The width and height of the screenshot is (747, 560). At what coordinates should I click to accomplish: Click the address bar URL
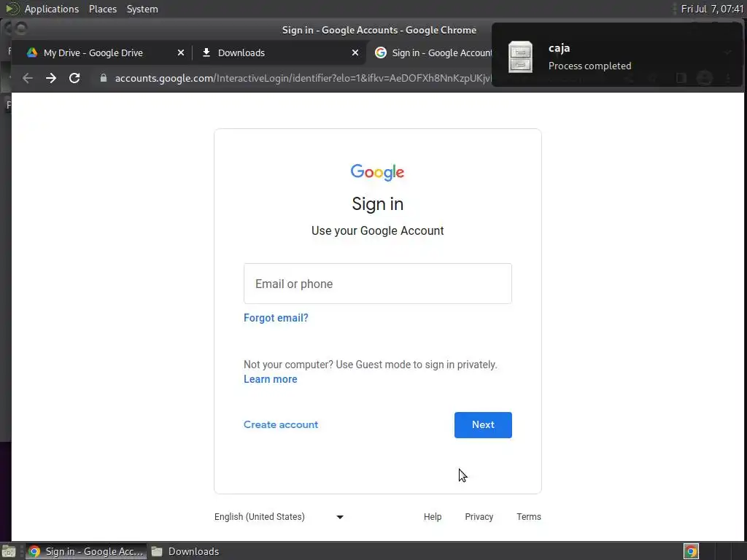tap(303, 78)
